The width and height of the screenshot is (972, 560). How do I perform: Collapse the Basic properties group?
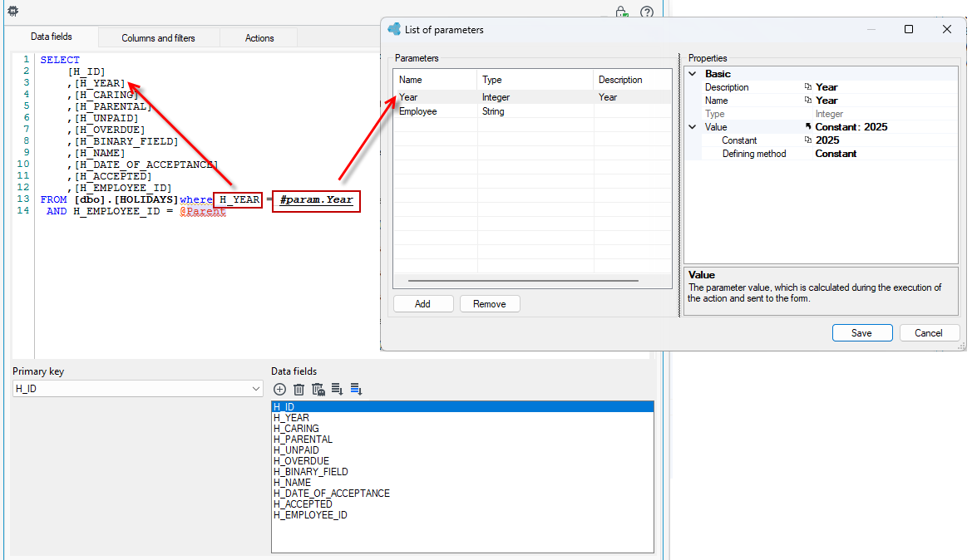pyautogui.click(x=693, y=74)
